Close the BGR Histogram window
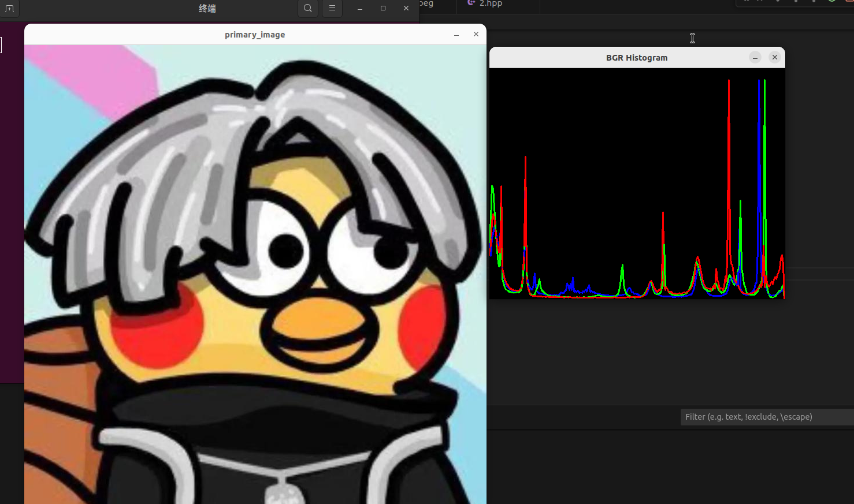 click(775, 57)
